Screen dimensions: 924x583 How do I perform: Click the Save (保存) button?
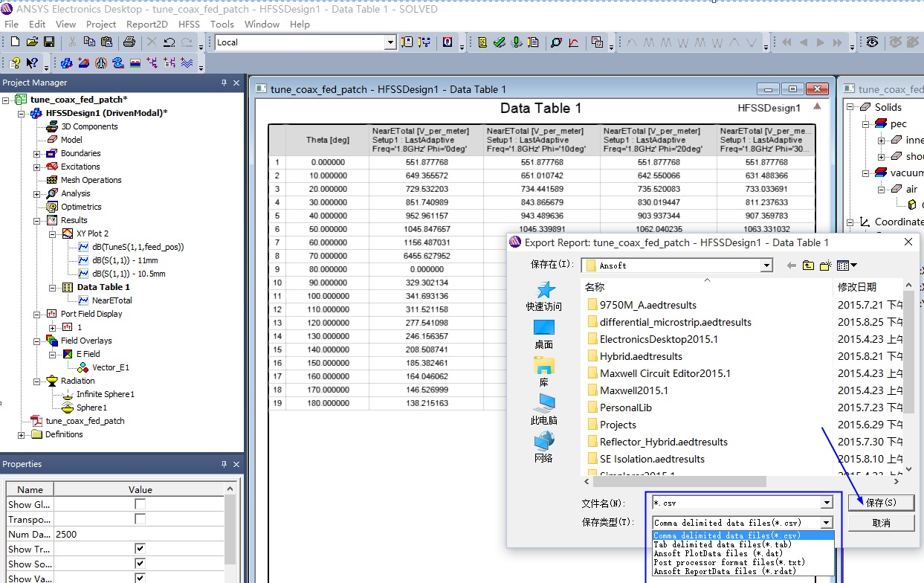(881, 503)
